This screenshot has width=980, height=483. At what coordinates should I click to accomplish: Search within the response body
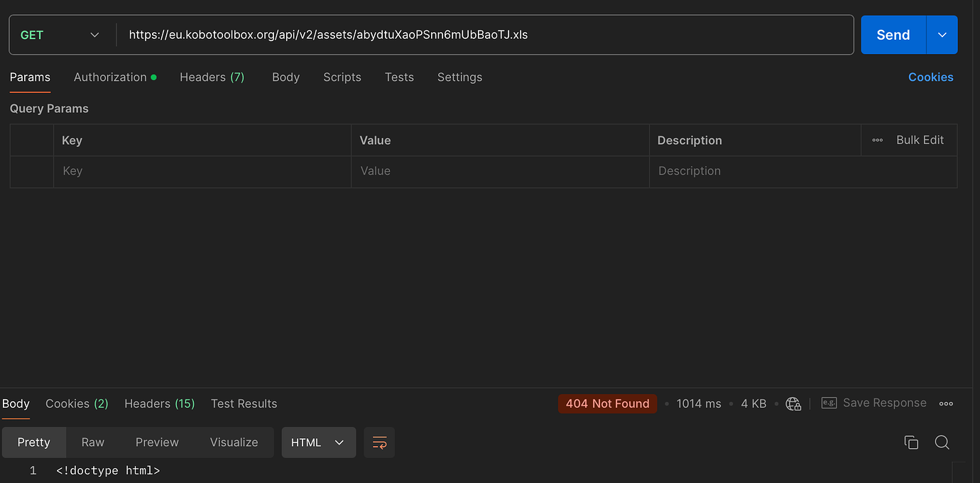click(942, 442)
